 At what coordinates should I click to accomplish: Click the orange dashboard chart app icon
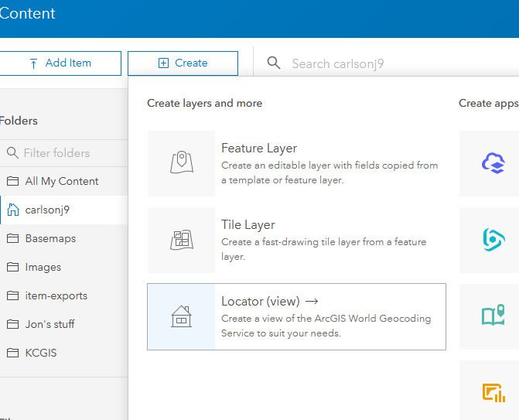(x=493, y=392)
